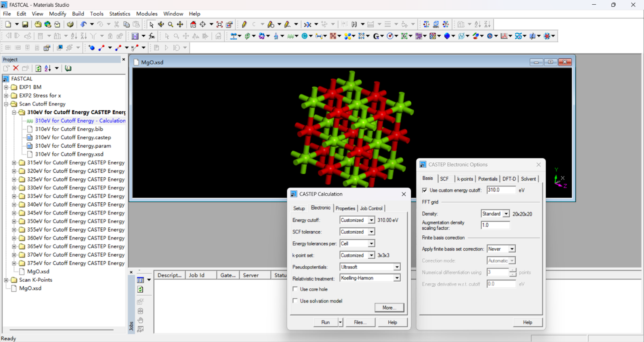
Task: Click the Job Id column header
Action: [201, 275]
